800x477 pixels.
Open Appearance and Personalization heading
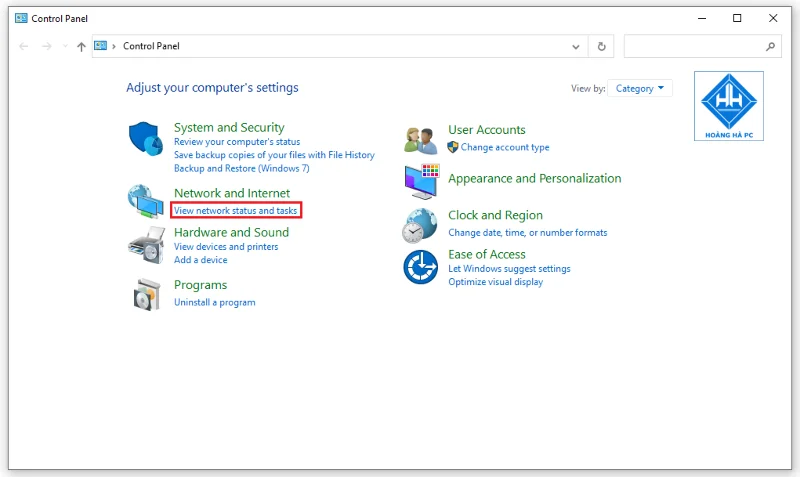(x=535, y=179)
